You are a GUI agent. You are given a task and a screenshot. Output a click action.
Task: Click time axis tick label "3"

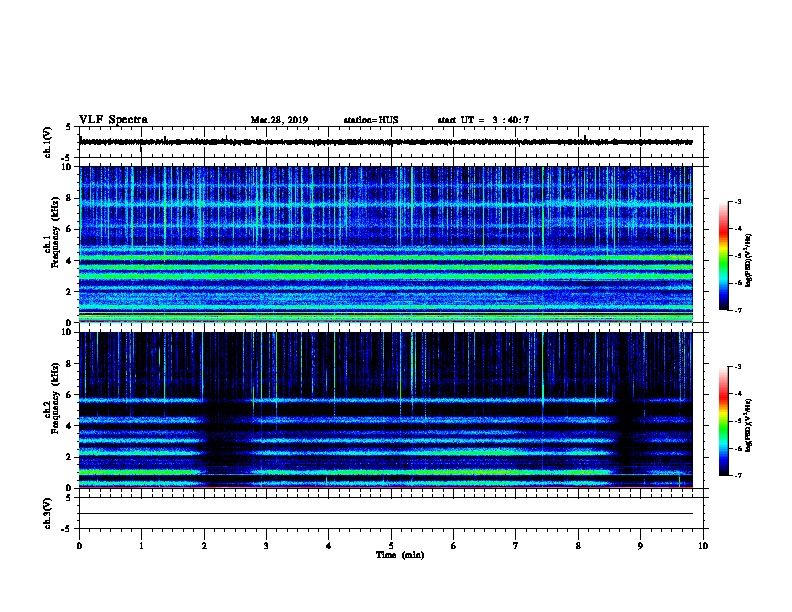(266, 545)
